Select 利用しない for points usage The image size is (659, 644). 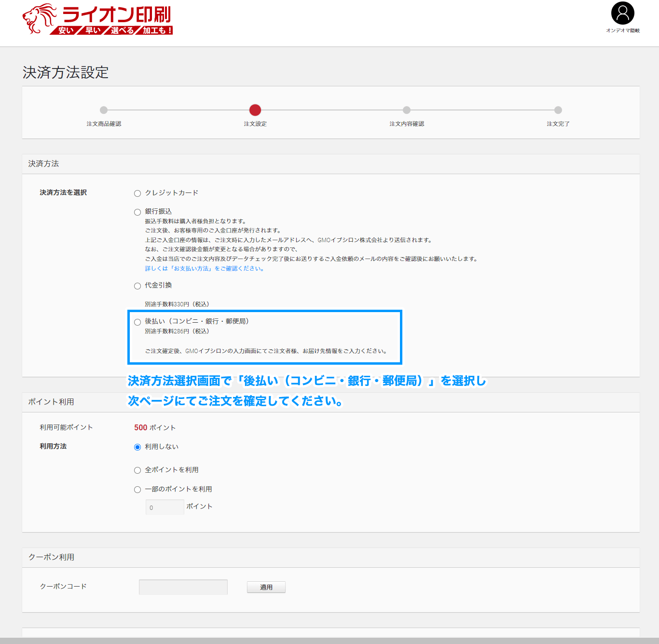click(x=137, y=447)
